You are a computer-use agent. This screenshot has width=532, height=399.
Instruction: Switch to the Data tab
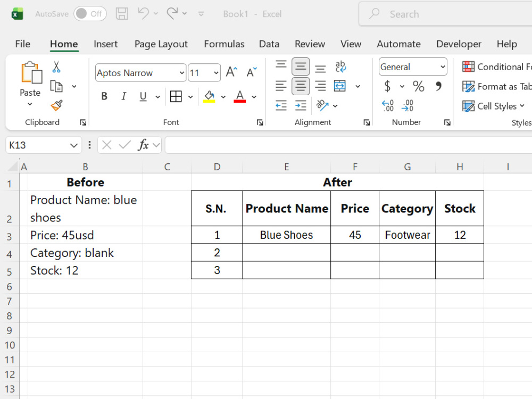(269, 44)
